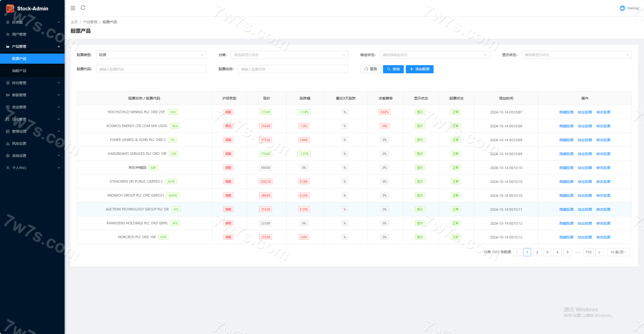
Task: Click the refresh icon in top bar
Action: [83, 8]
